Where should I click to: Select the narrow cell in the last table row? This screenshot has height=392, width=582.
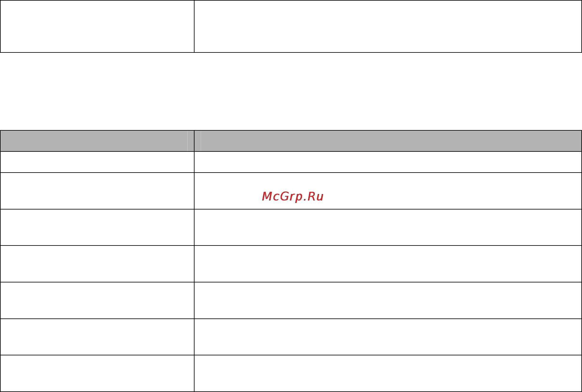pos(97,373)
